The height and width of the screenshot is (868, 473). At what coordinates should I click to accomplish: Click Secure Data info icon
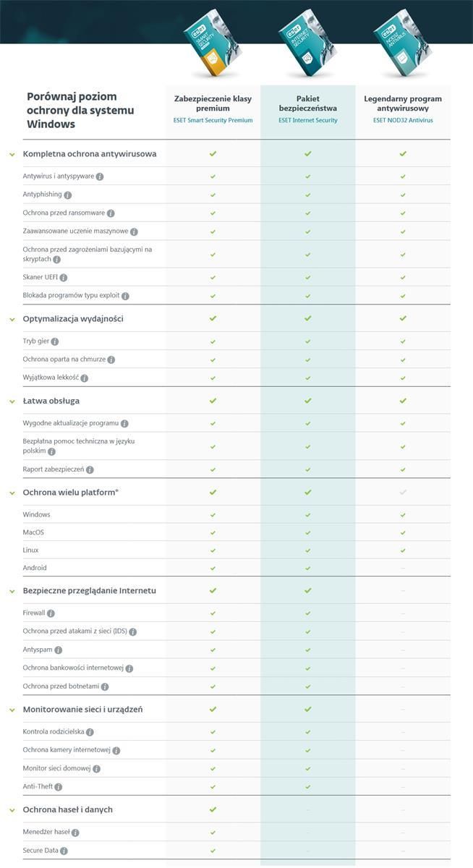(64, 851)
